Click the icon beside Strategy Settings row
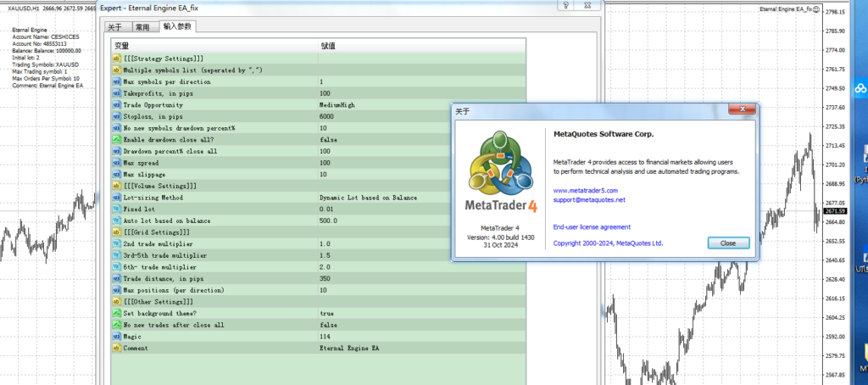Screen dimensions: 868x385 click(116, 59)
